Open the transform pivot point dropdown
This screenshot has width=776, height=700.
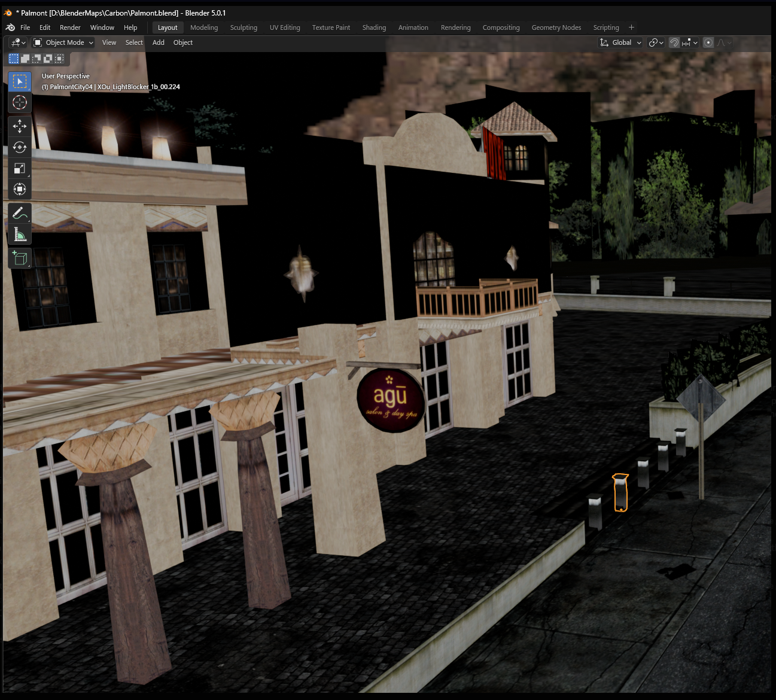point(656,42)
